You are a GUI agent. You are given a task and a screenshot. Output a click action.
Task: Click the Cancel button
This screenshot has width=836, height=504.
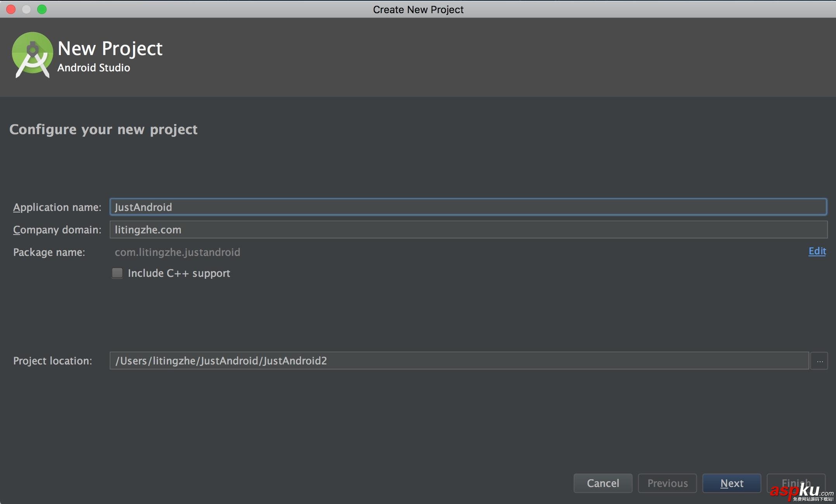[x=603, y=483]
